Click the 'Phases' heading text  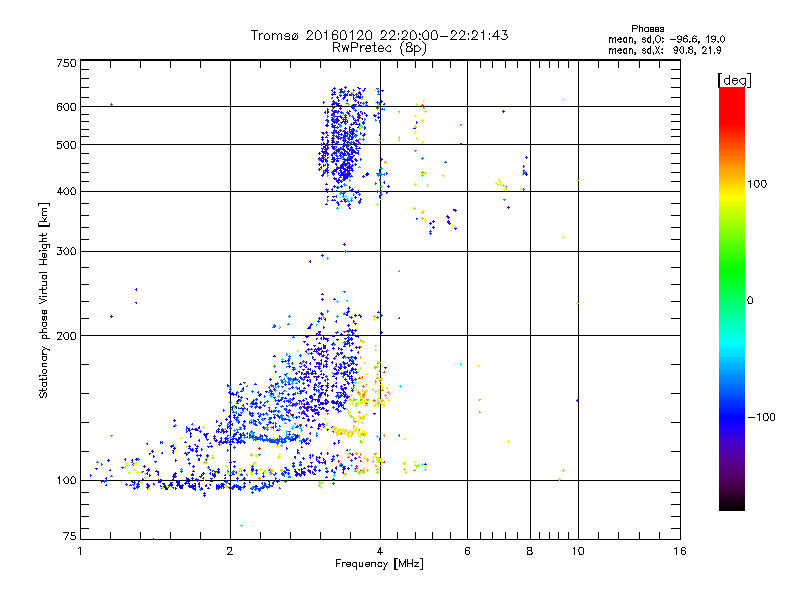pyautogui.click(x=647, y=29)
